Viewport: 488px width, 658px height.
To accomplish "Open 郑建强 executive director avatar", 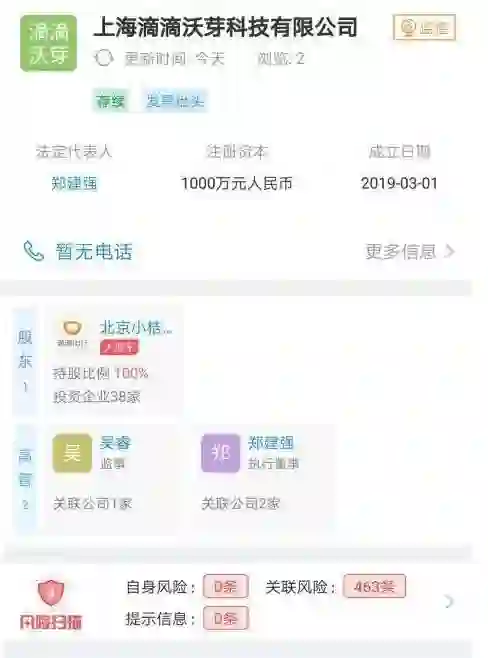I will click(x=221, y=453).
